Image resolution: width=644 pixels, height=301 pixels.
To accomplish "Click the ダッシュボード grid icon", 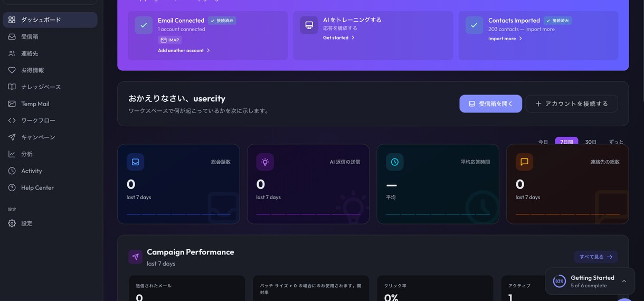I will coord(12,20).
